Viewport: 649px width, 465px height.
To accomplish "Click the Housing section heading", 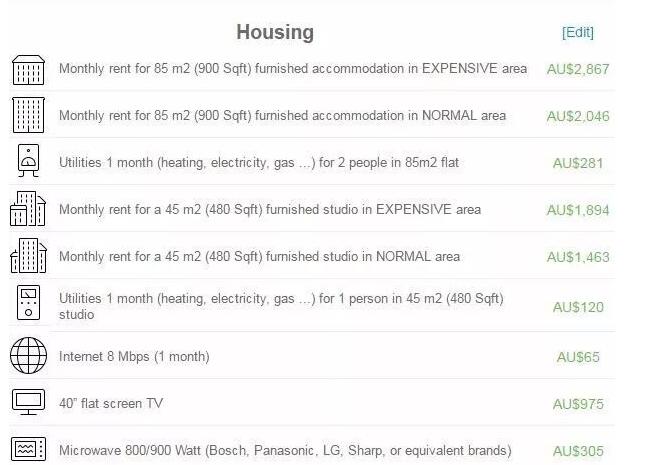I will tap(275, 32).
